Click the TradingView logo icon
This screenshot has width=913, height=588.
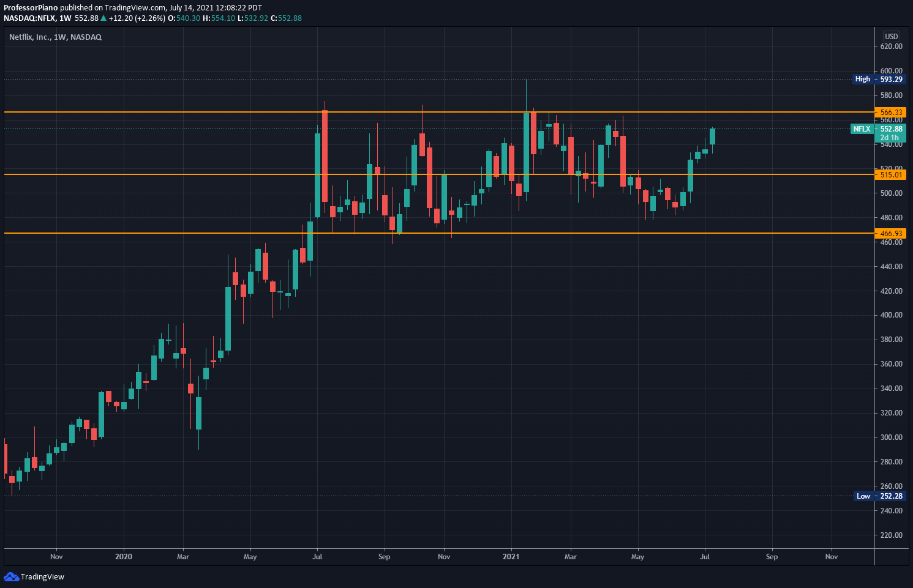click(11, 576)
